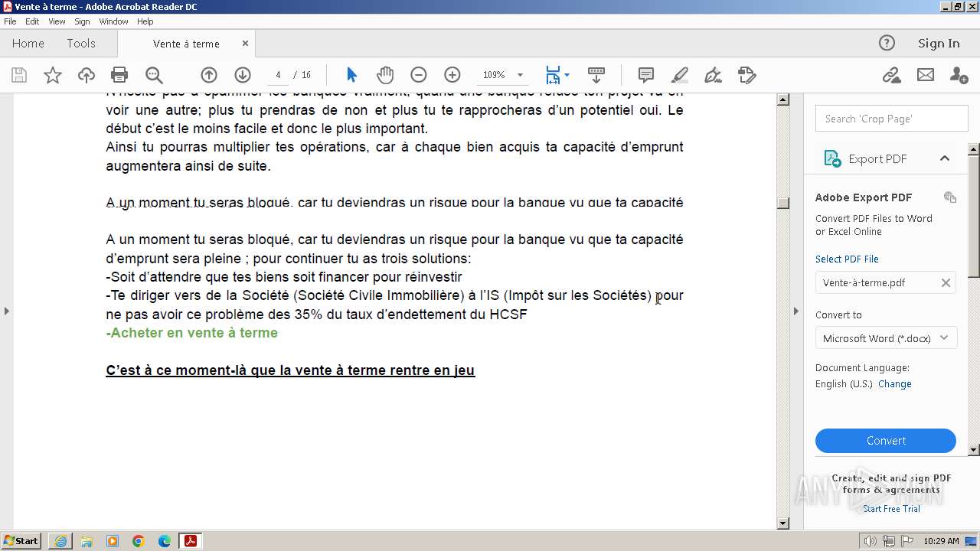Open the Sign menu
Image resolution: width=980 pixels, height=551 pixels.
[82, 21]
